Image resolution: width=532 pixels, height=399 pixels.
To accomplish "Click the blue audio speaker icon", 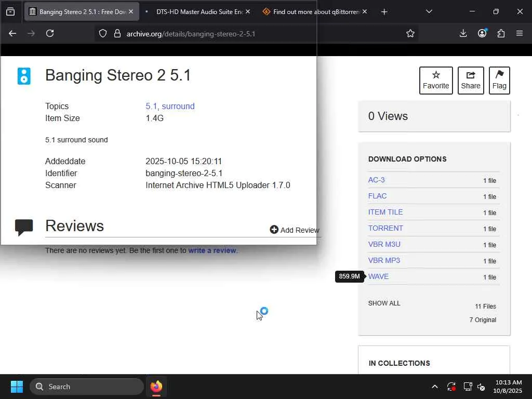I will click(x=24, y=76).
